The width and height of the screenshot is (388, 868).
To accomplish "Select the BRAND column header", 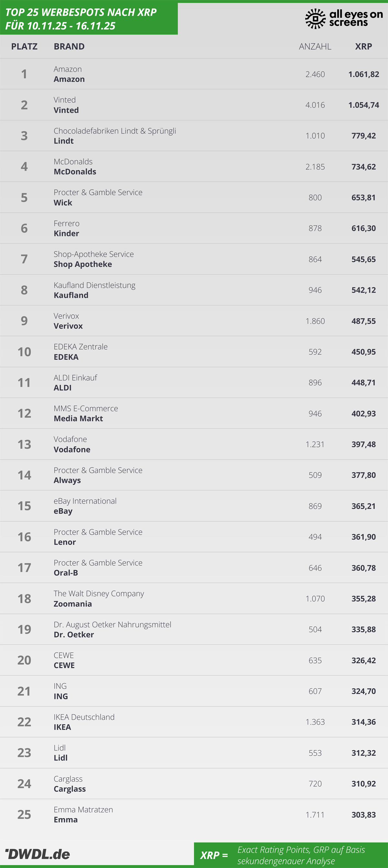I will coord(69,47).
